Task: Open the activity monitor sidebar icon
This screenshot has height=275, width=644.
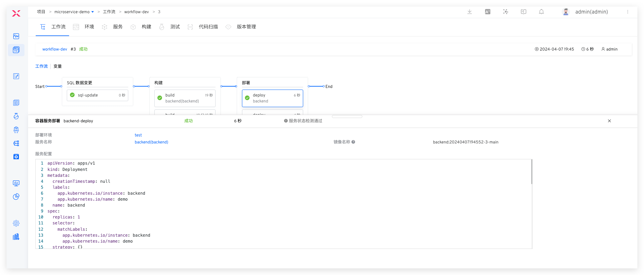Action: (16, 36)
